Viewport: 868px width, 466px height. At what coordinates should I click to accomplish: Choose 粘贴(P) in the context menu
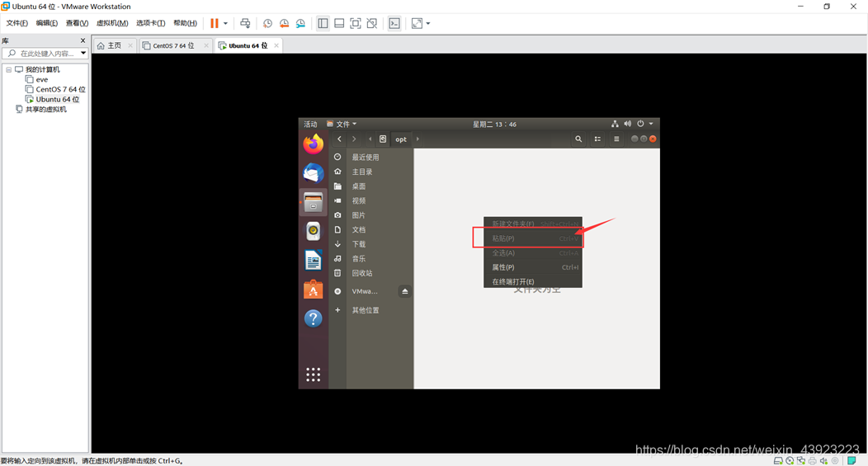(x=532, y=238)
